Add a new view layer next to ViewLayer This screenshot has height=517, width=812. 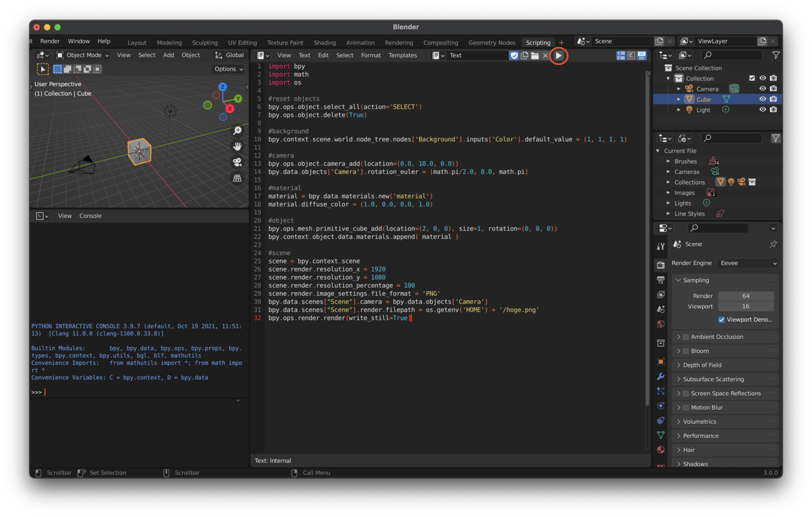(762, 41)
